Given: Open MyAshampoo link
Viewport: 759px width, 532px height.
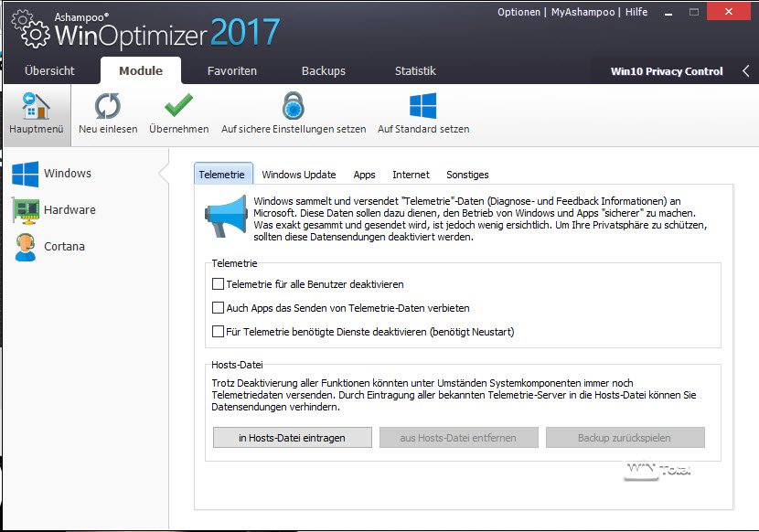Looking at the screenshot, I should [583, 12].
